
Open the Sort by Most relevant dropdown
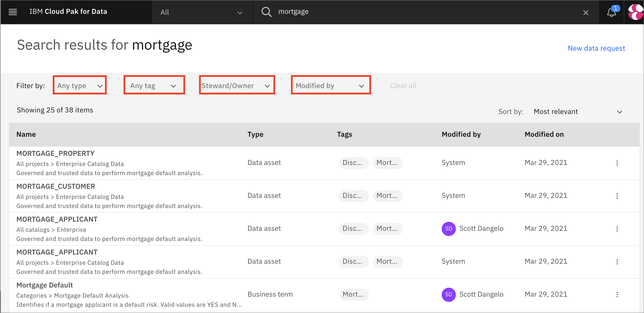click(578, 112)
